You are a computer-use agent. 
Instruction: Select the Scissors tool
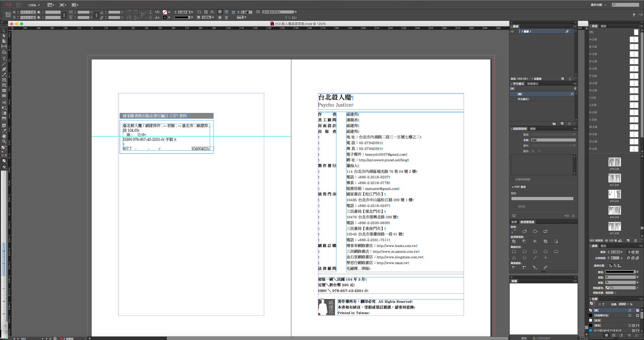pyautogui.click(x=4, y=102)
